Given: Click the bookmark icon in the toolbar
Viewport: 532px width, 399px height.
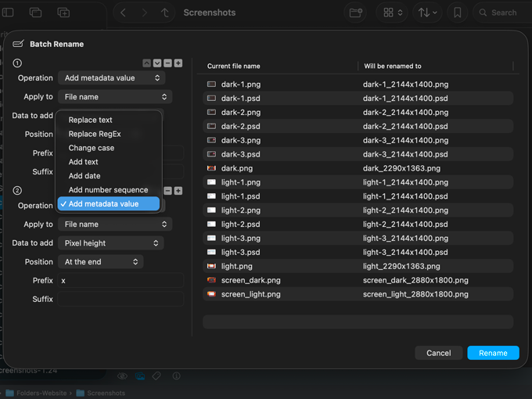Looking at the screenshot, I should click(x=458, y=13).
